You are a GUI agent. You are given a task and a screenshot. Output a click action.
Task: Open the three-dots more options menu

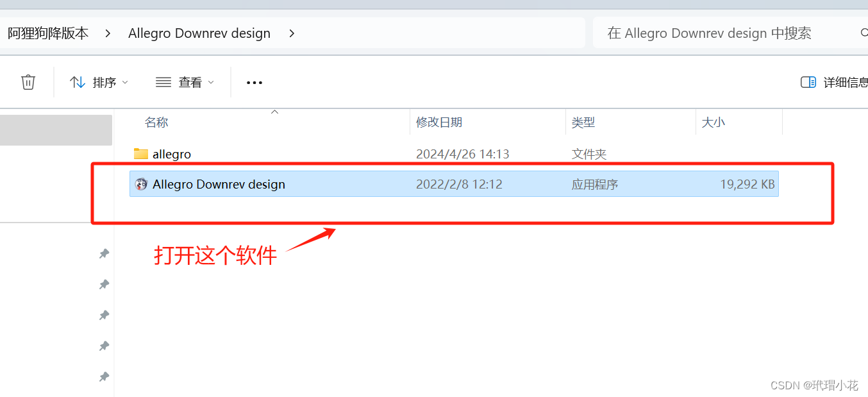click(255, 82)
